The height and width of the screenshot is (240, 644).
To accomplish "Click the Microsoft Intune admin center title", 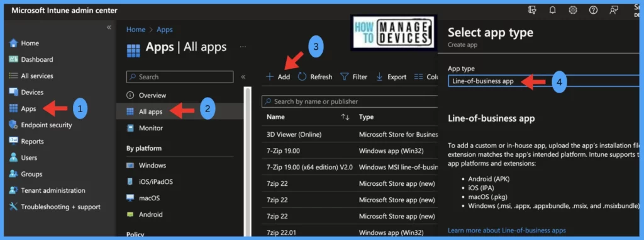I will tap(65, 11).
